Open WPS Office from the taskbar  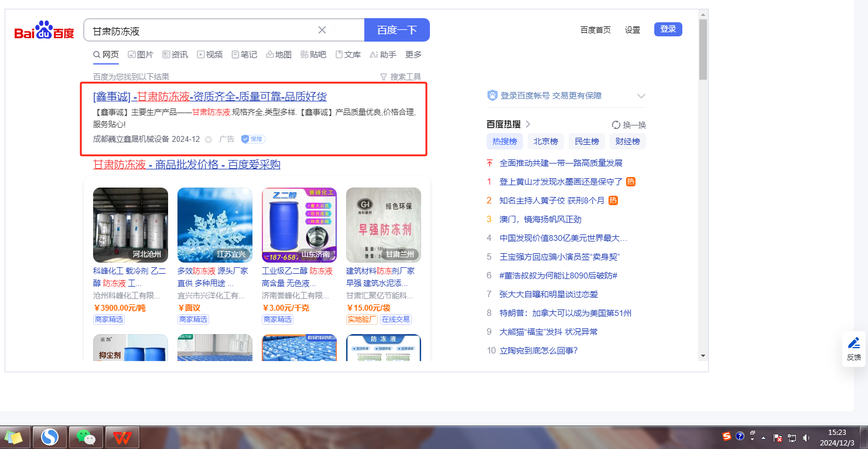[x=122, y=437]
